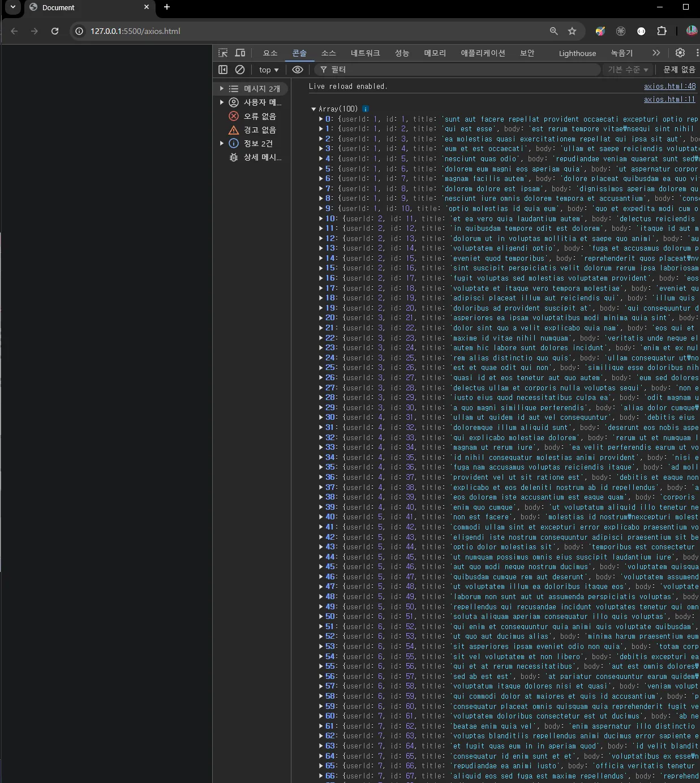Focus the 필터 console filter field
The image size is (700, 783).
click(x=457, y=70)
